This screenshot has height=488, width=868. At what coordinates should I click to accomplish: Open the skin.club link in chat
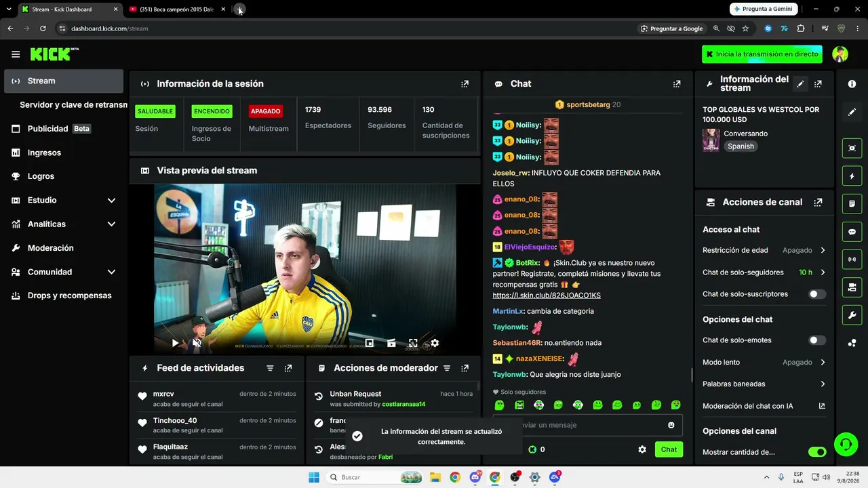pyautogui.click(x=547, y=296)
